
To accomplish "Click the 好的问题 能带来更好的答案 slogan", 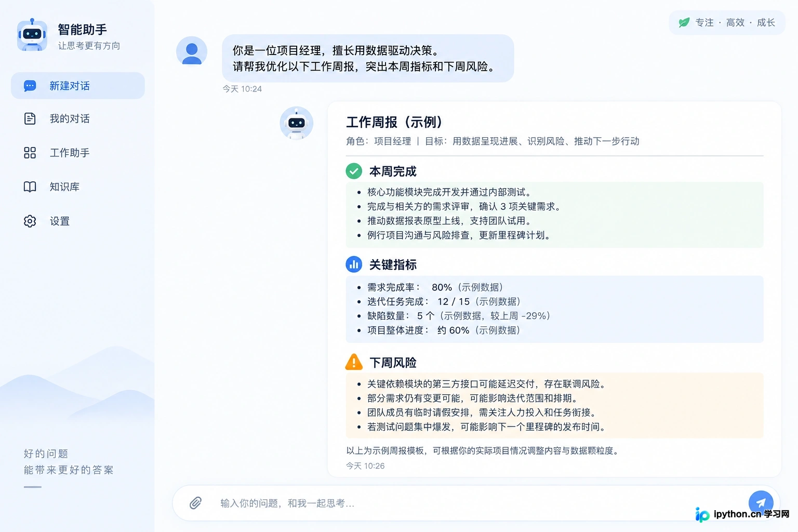I will click(68, 462).
